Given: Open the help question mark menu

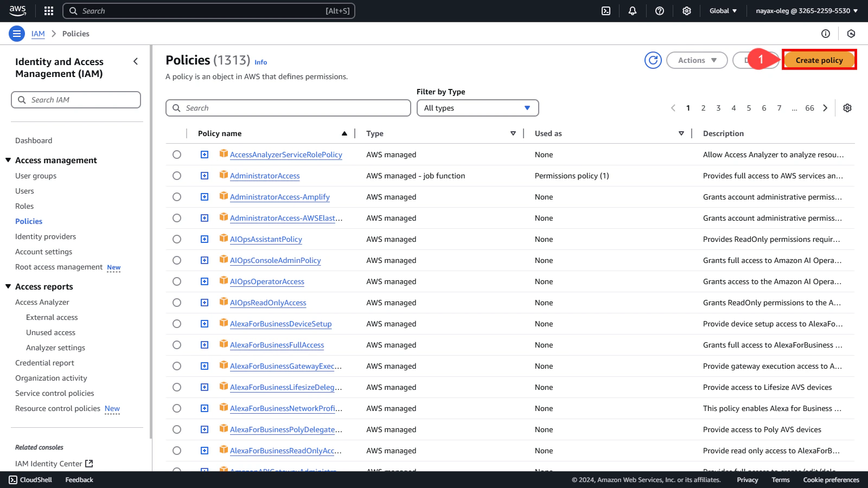Looking at the screenshot, I should pos(660,11).
